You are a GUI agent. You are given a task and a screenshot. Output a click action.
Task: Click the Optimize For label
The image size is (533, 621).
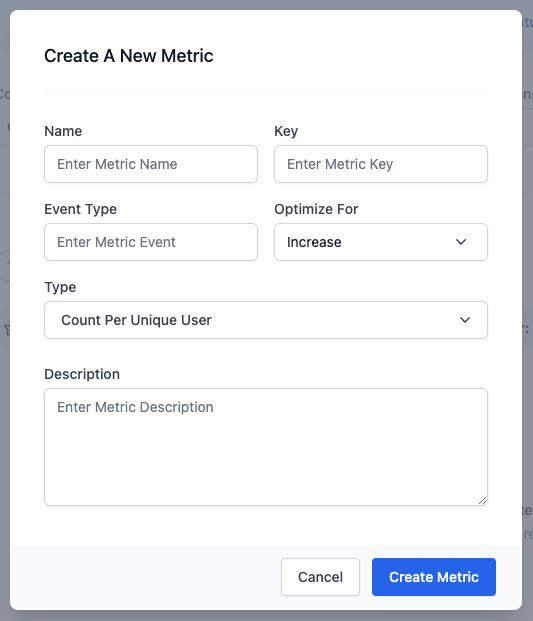tap(316, 209)
